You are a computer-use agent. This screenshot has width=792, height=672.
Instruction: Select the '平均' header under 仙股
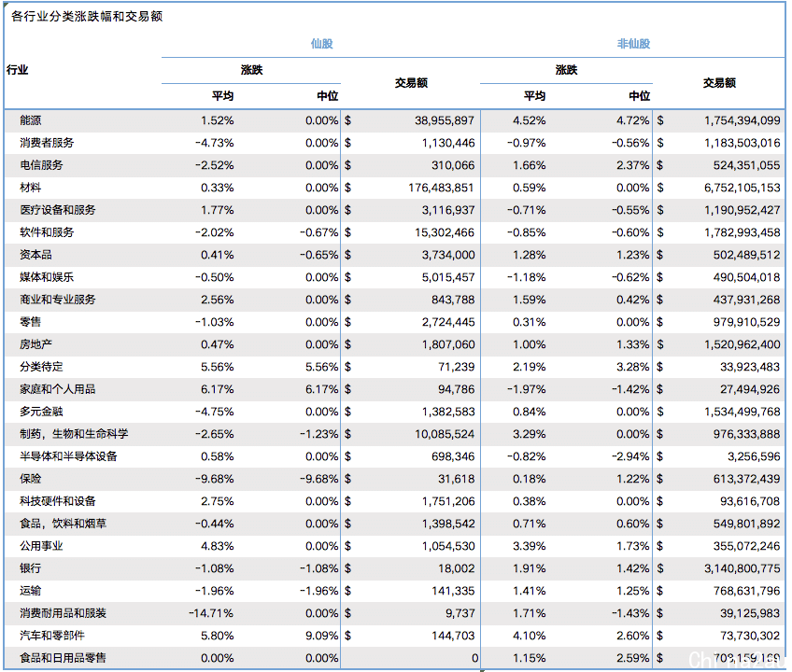(x=222, y=96)
